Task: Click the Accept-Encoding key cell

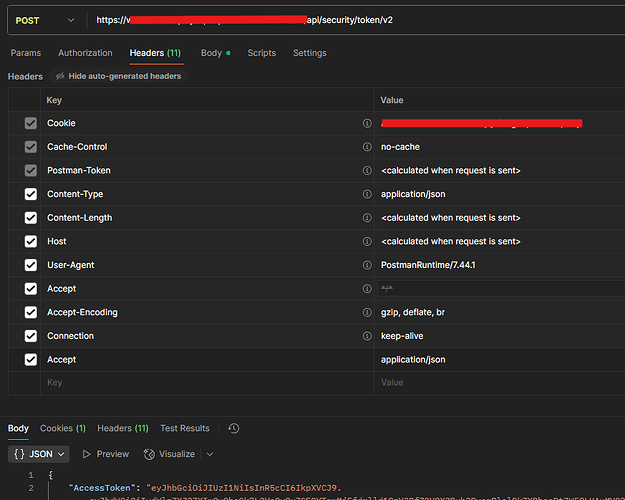Action: (207, 313)
